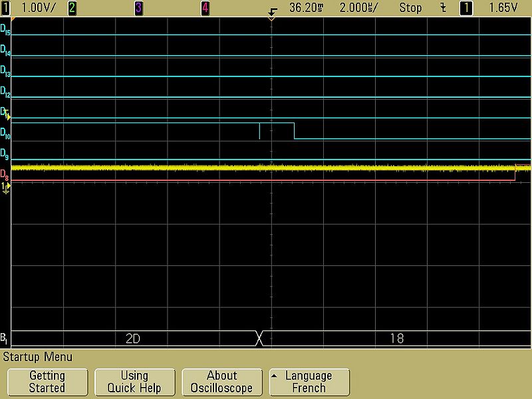Screen dimensions: 532x399
Task: Click the channel 1 ground reference marker
Action: (x=6, y=189)
